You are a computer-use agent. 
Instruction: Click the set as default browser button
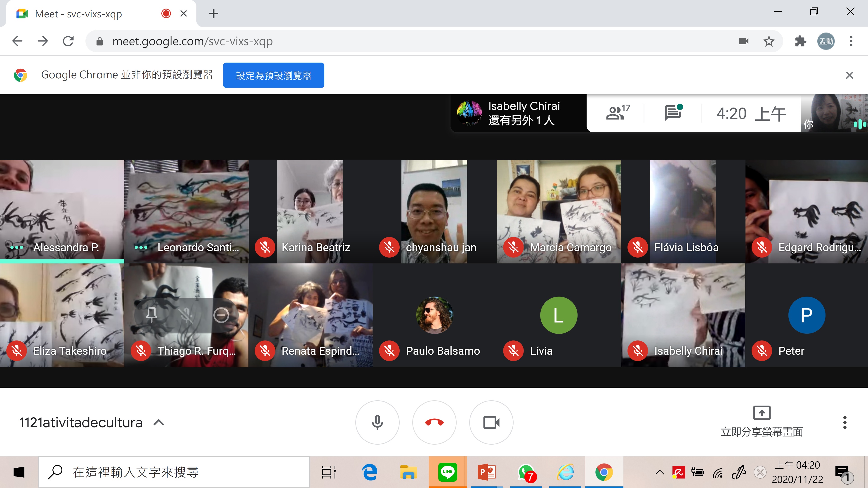(x=273, y=75)
